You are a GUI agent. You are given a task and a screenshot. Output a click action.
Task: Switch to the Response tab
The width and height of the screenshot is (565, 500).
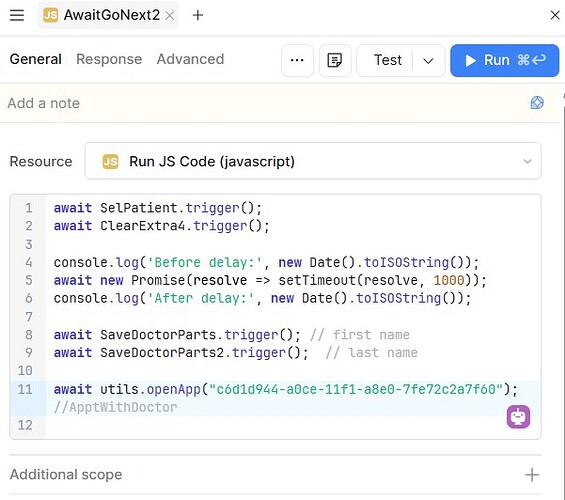109,59
